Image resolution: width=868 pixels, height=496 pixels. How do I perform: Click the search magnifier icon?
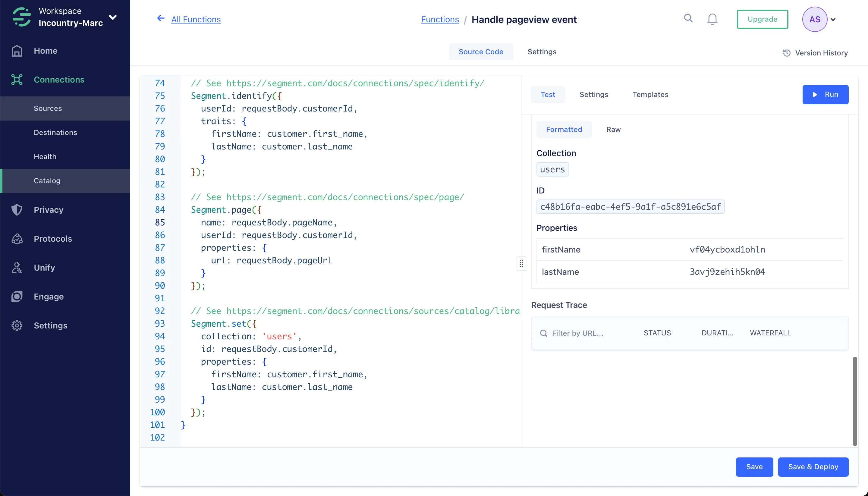688,18
